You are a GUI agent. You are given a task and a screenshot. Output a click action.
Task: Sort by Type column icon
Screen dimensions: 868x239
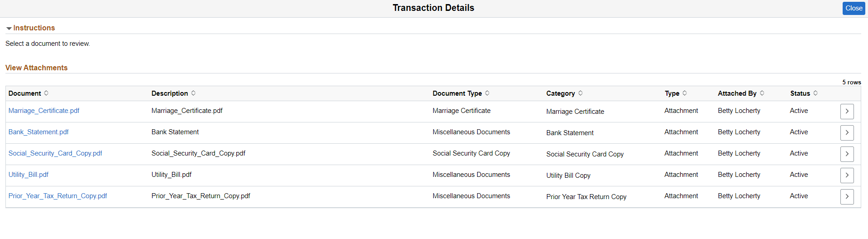coord(685,93)
